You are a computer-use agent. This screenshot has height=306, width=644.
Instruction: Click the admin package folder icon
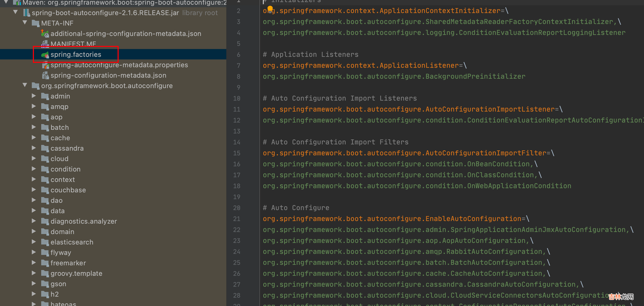[x=45, y=96]
